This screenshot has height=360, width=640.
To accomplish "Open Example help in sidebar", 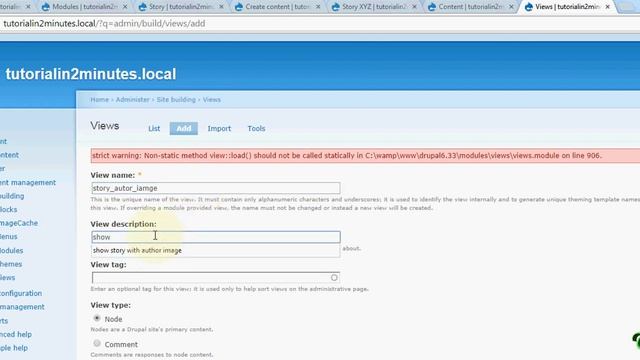I will coord(14,348).
